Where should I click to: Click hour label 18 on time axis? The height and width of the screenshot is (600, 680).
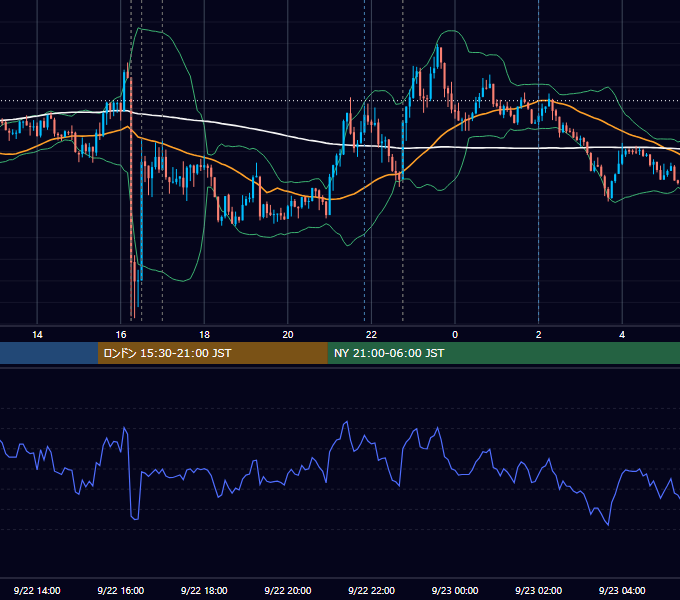point(204,335)
